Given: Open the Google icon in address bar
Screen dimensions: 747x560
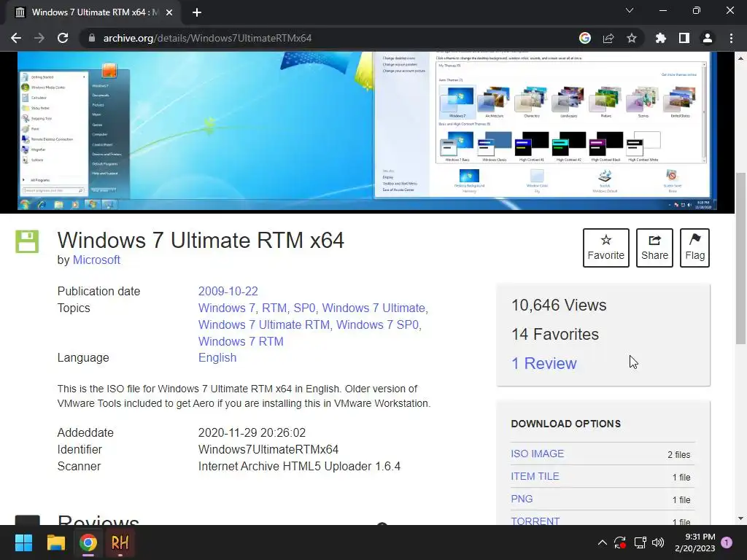Looking at the screenshot, I should pyautogui.click(x=585, y=38).
